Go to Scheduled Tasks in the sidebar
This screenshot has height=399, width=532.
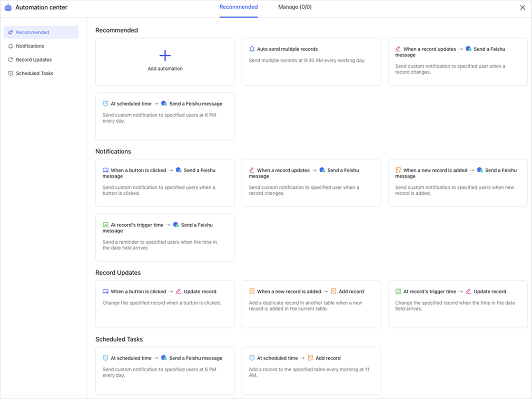(34, 74)
